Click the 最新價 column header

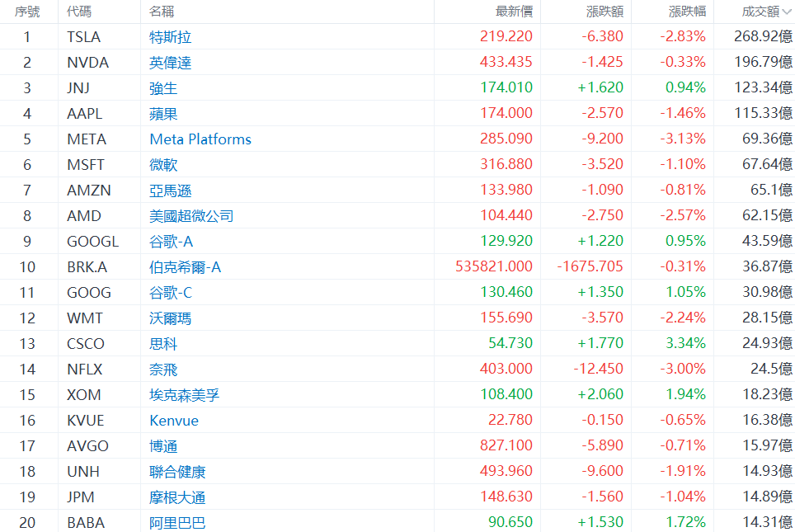click(x=514, y=12)
